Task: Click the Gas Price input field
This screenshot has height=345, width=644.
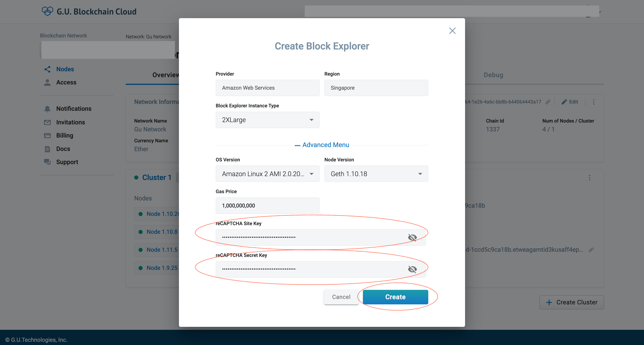Action: click(268, 206)
